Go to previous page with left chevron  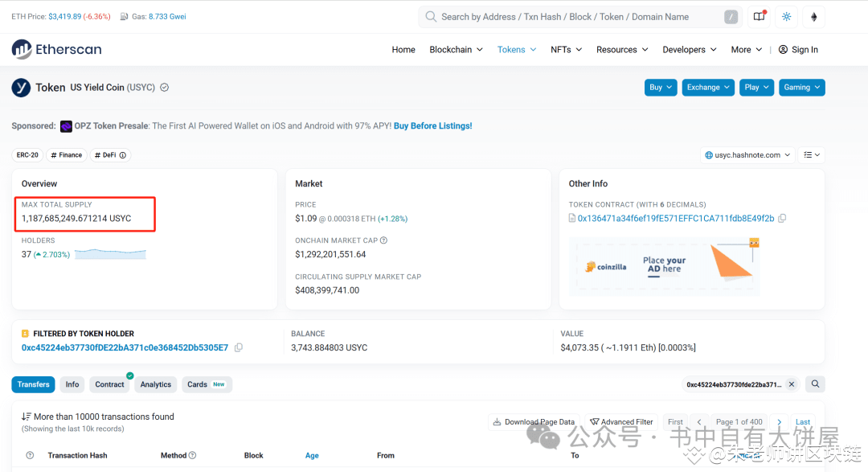[x=699, y=421]
